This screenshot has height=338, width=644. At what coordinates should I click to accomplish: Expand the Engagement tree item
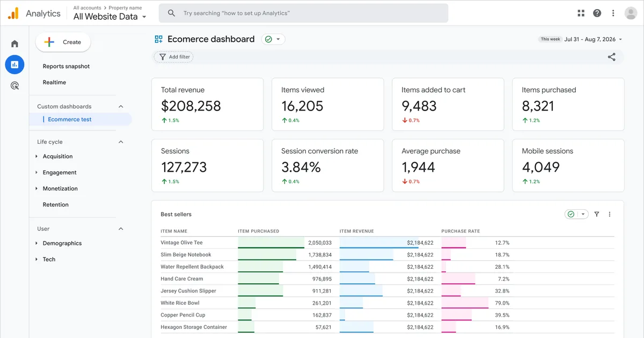[36, 172]
